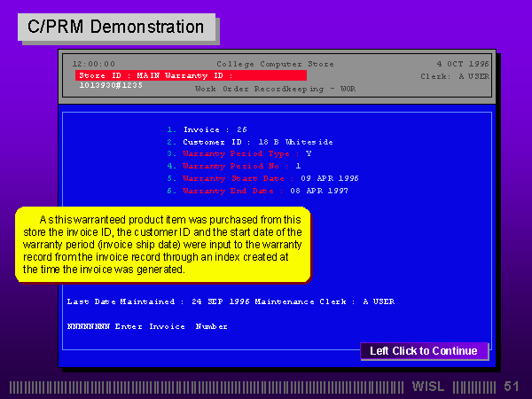This screenshot has width=532, height=399.
Task: Click the Left Click to Continue button
Action: coord(423,351)
